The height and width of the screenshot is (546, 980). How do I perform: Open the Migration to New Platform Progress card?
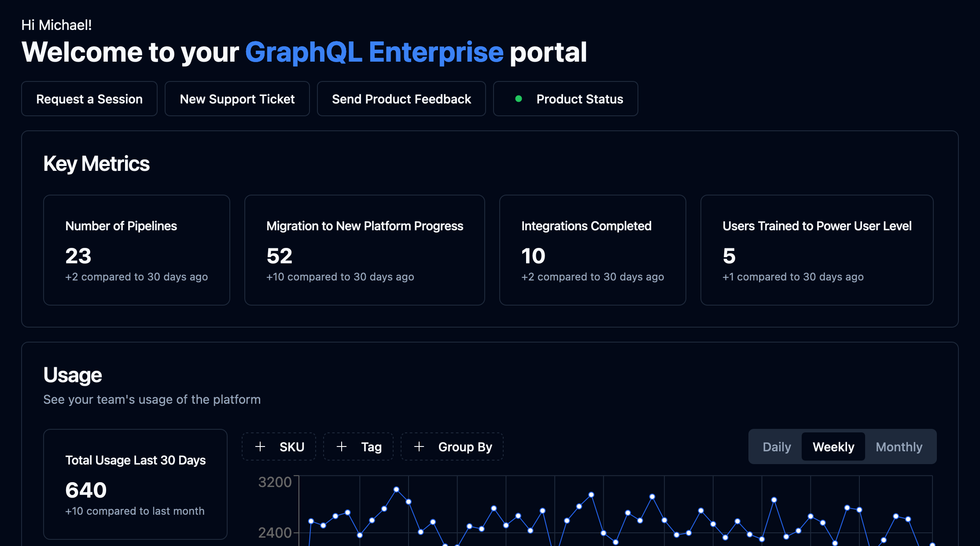(365, 250)
